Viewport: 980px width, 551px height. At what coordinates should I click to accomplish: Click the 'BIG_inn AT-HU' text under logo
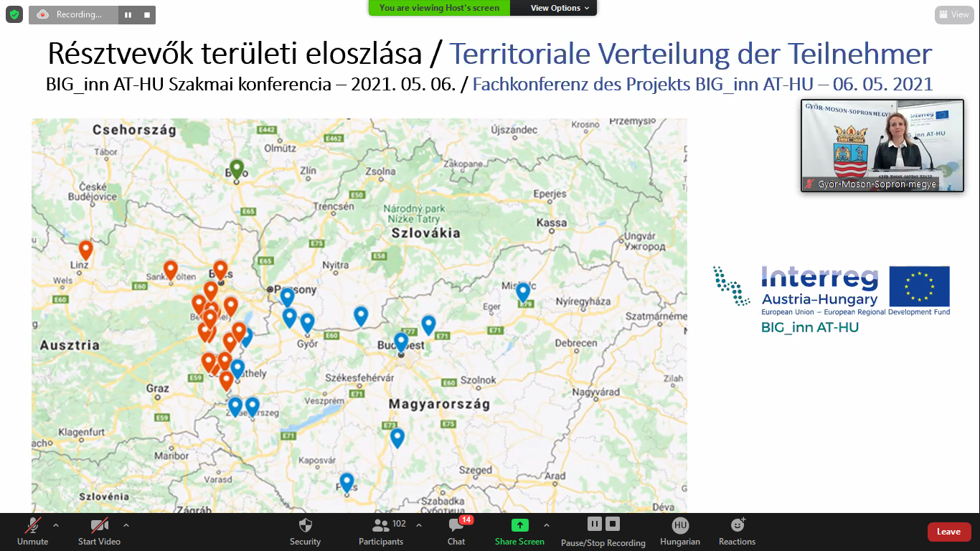(x=810, y=328)
